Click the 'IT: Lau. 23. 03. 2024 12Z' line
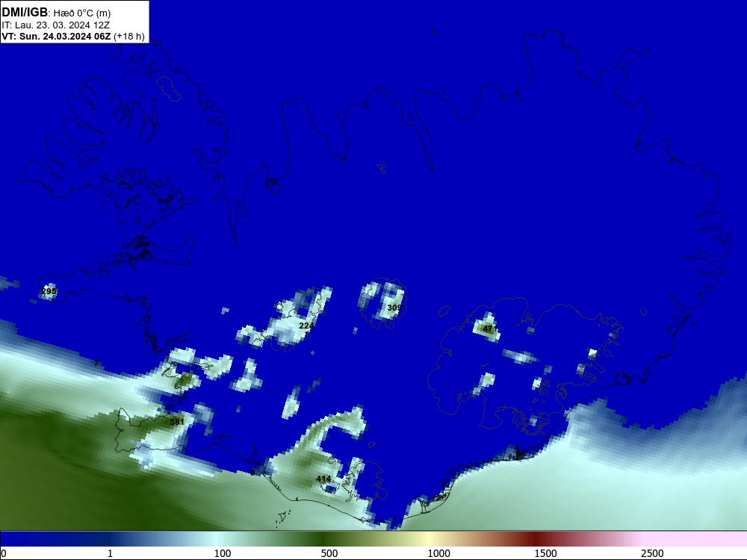Screen dimensions: 747x560 click(56, 25)
